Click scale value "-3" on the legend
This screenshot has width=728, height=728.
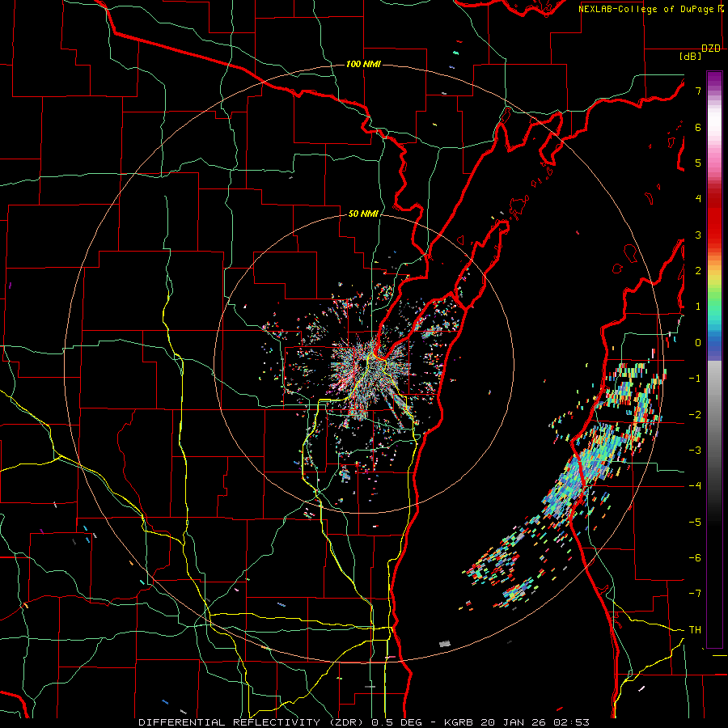click(x=695, y=451)
